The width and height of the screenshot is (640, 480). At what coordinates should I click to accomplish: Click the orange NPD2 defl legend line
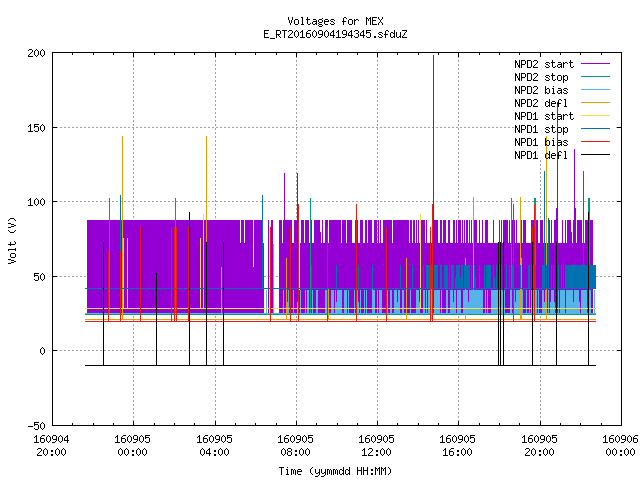(x=595, y=103)
